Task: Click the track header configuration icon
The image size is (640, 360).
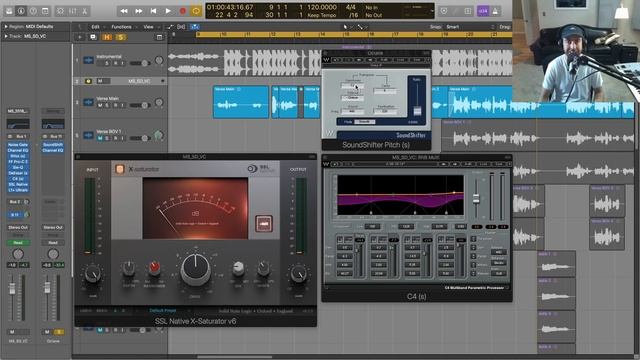Action: pos(160,37)
